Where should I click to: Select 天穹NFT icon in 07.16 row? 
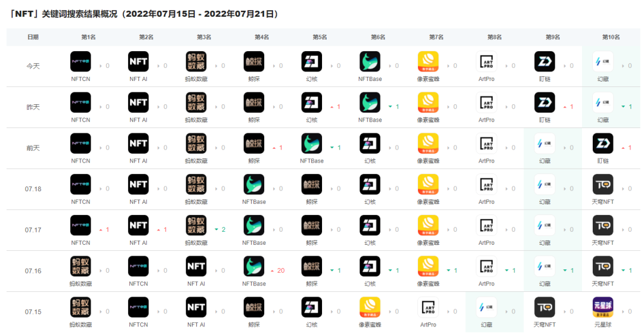point(603,267)
